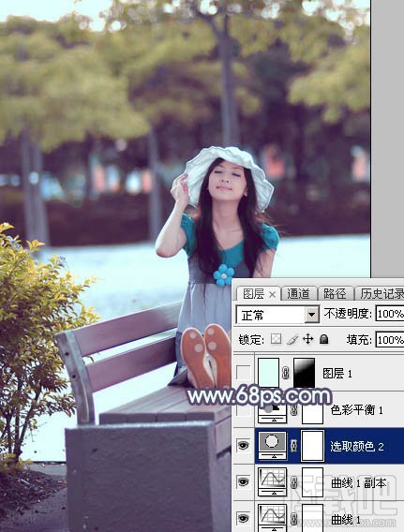The width and height of the screenshot is (404, 532).
Task: Click the 选取颜色 2 adjustment icon
Action: pyautogui.click(x=273, y=445)
